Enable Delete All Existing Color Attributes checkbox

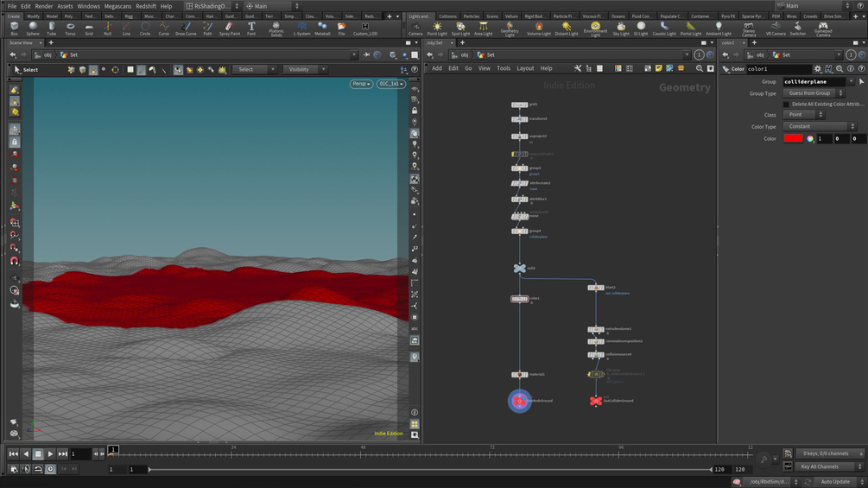(x=785, y=104)
